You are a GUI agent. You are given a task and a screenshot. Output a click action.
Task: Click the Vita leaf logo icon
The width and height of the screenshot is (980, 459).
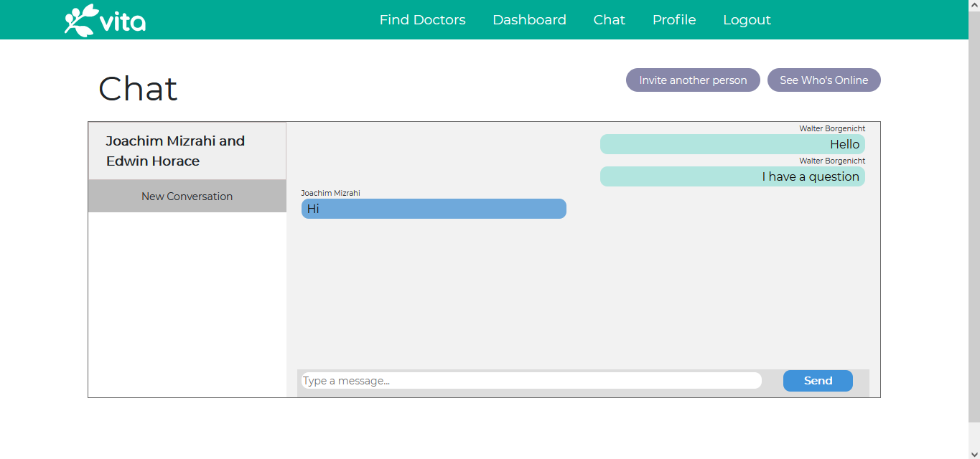pyautogui.click(x=80, y=19)
